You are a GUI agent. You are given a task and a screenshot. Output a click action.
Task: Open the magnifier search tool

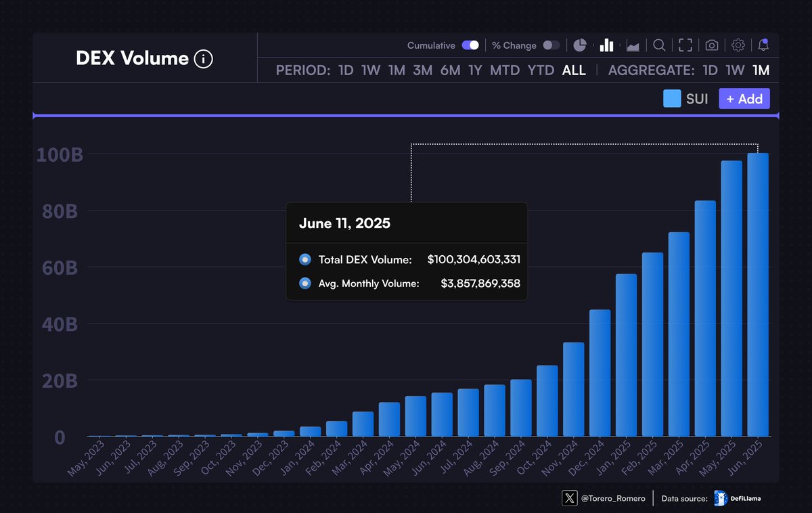click(x=659, y=45)
